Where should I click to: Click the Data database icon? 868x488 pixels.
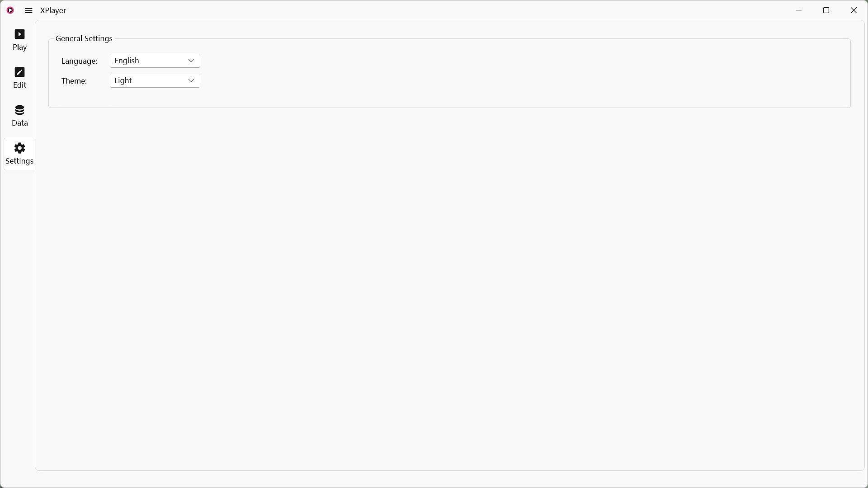tap(19, 110)
